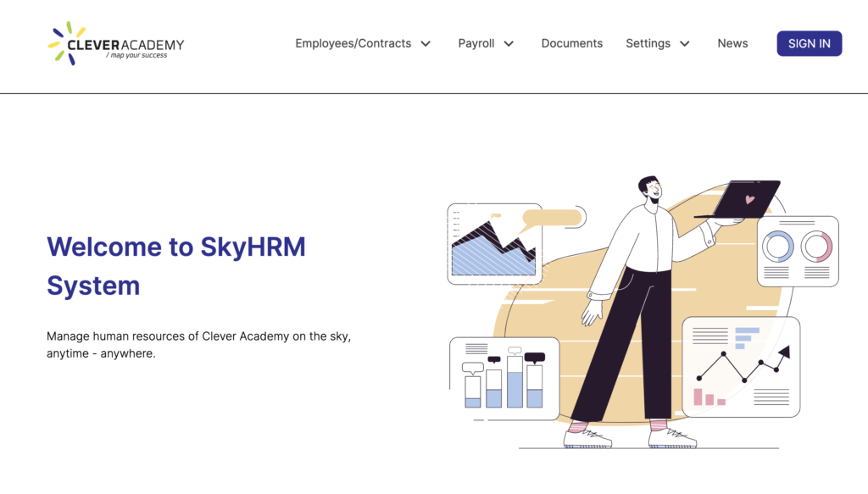Click the SIGN IN button
Image resolution: width=868 pixels, height=494 pixels.
tap(810, 44)
